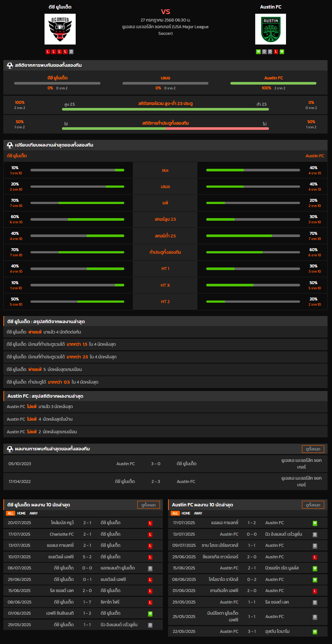Click the 05/10/2023 head-to-head date

click(20, 464)
